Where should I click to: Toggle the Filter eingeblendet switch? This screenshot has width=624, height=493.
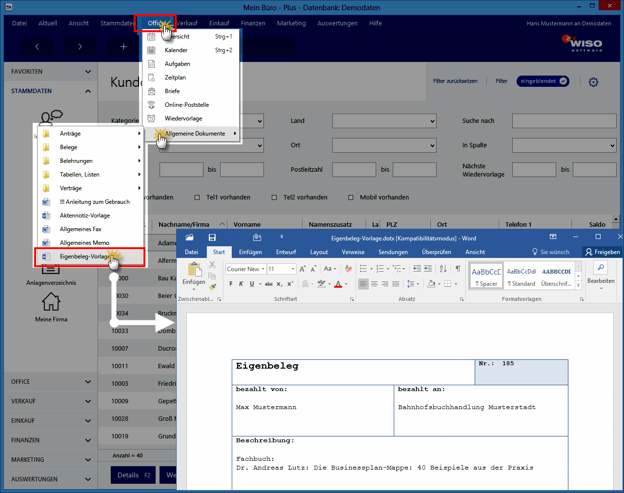click(x=543, y=81)
